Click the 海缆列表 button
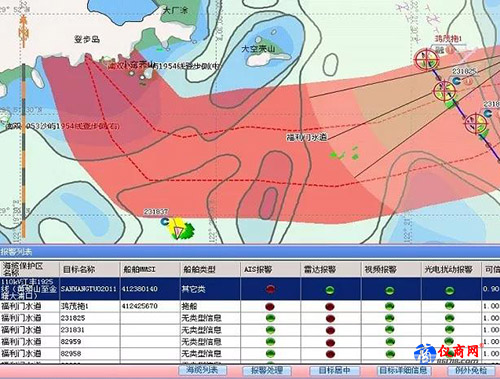500x379 pixels. tap(203, 370)
